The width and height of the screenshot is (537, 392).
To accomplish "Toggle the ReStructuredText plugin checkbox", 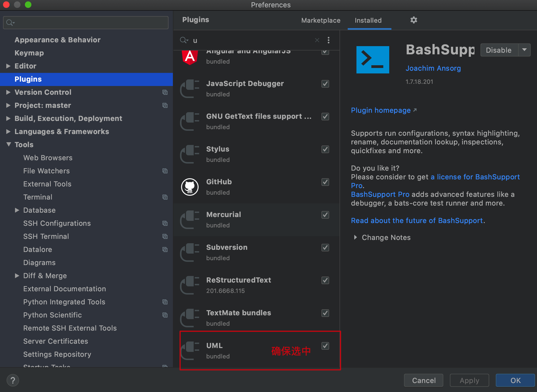I will pyautogui.click(x=325, y=280).
